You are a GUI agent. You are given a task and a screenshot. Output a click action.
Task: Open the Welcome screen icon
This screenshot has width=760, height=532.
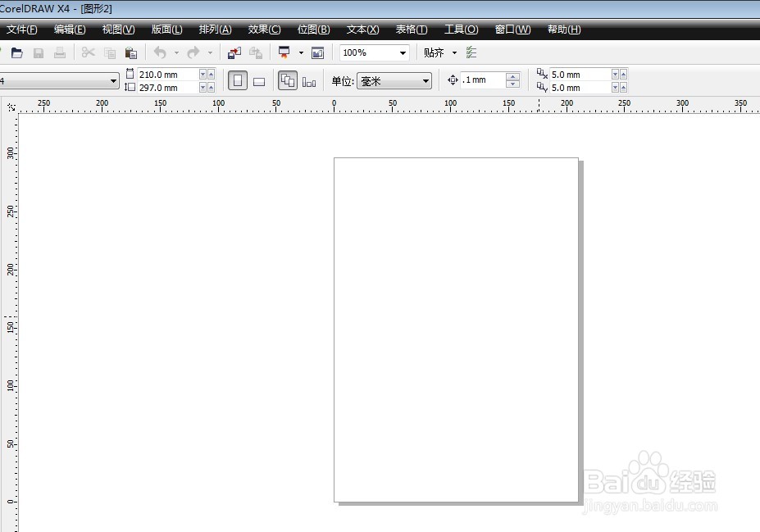click(317, 52)
